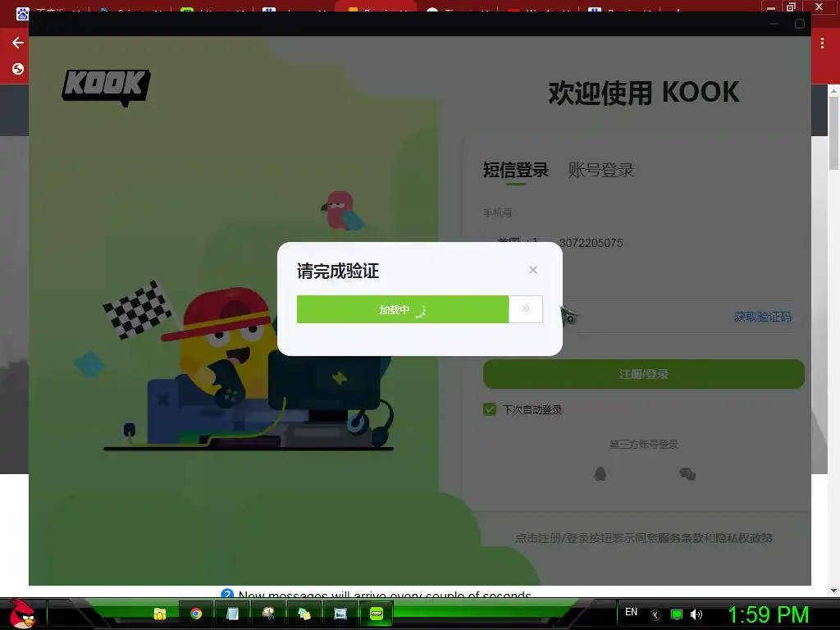The height and width of the screenshot is (630, 840).
Task: Click the double-arrow slider handle in the verification bar
Action: (526, 309)
